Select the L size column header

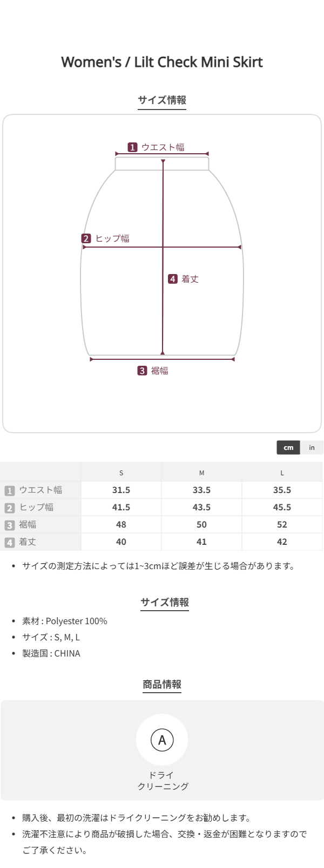pos(282,473)
